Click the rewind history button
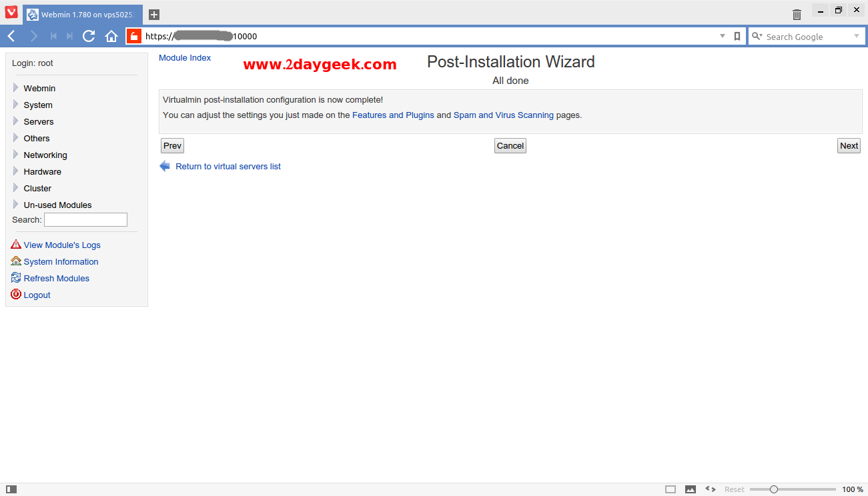The image size is (868, 496). [53, 36]
